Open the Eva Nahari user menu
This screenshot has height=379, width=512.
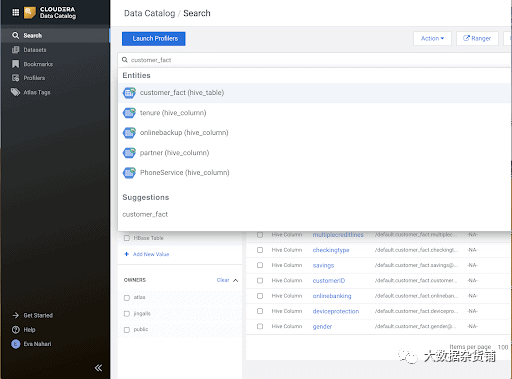point(37,344)
